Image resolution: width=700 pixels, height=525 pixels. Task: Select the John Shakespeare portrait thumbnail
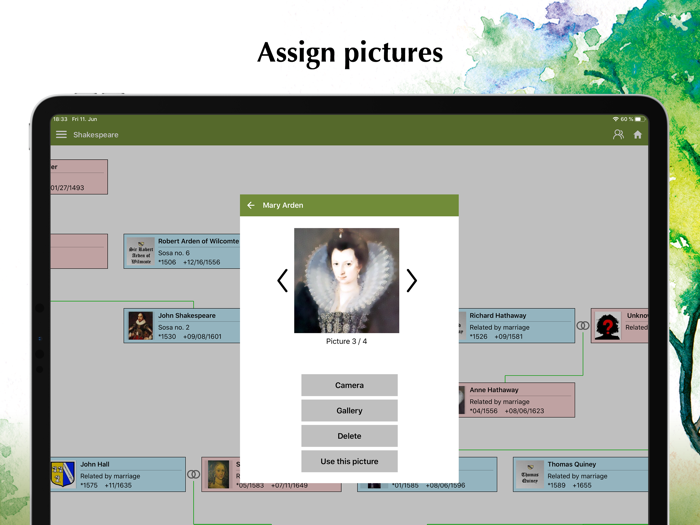pos(140,325)
